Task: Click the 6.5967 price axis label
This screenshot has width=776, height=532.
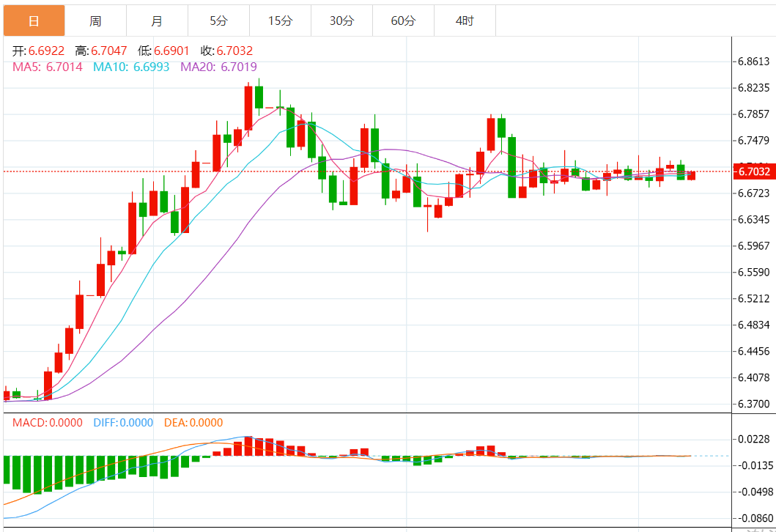Action: 754,246
